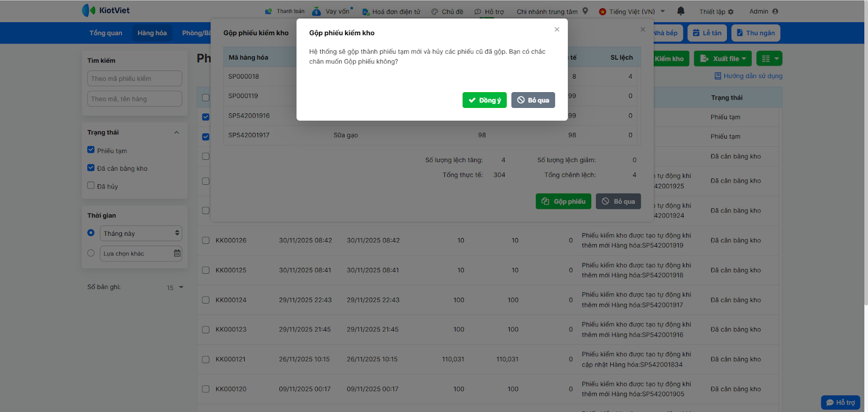Toggle the Phiếu tạm status filter
868x412 pixels.
click(x=91, y=150)
